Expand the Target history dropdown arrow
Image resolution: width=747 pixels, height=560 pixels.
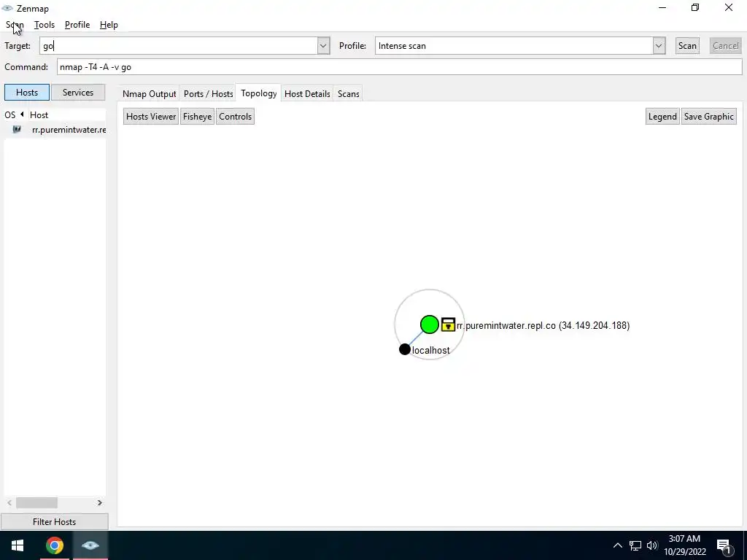click(323, 46)
